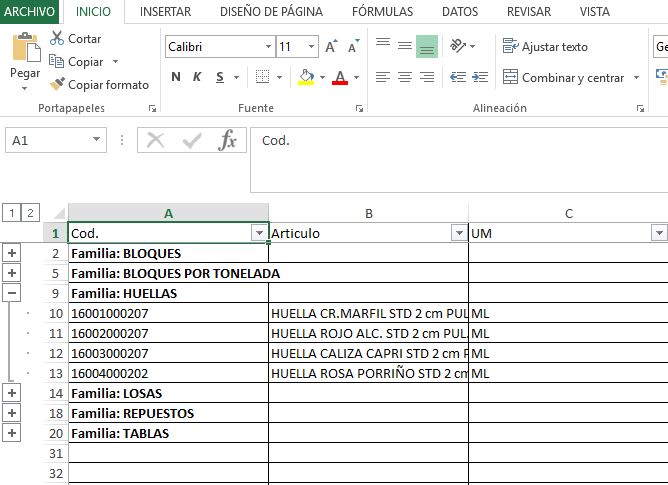Viewport: 668px width, 485px height.
Task: Open fill color dropdown arrow
Action: pyautogui.click(x=322, y=78)
